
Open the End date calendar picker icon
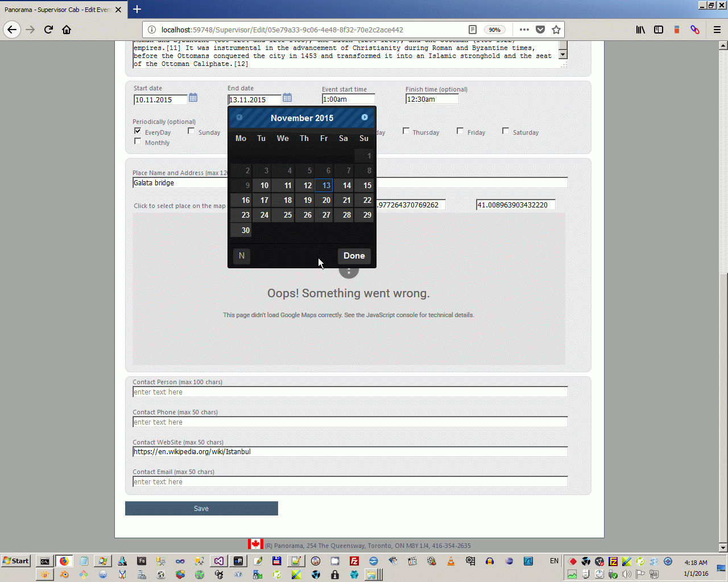[287, 98]
